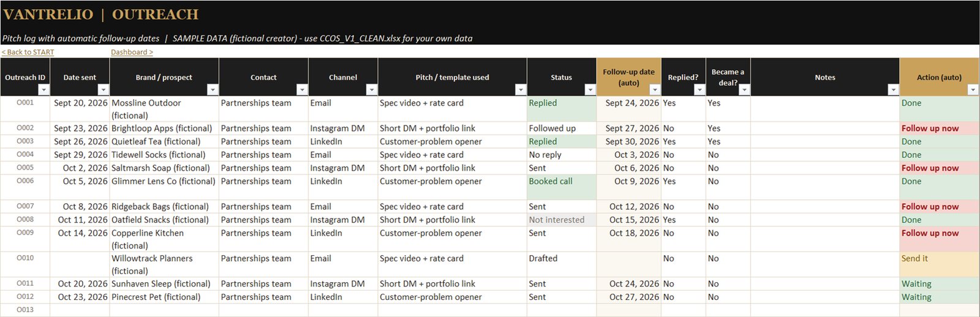Viewport: 980px width, 317px height.
Task: Select the Send it action cell
Action: point(939,264)
